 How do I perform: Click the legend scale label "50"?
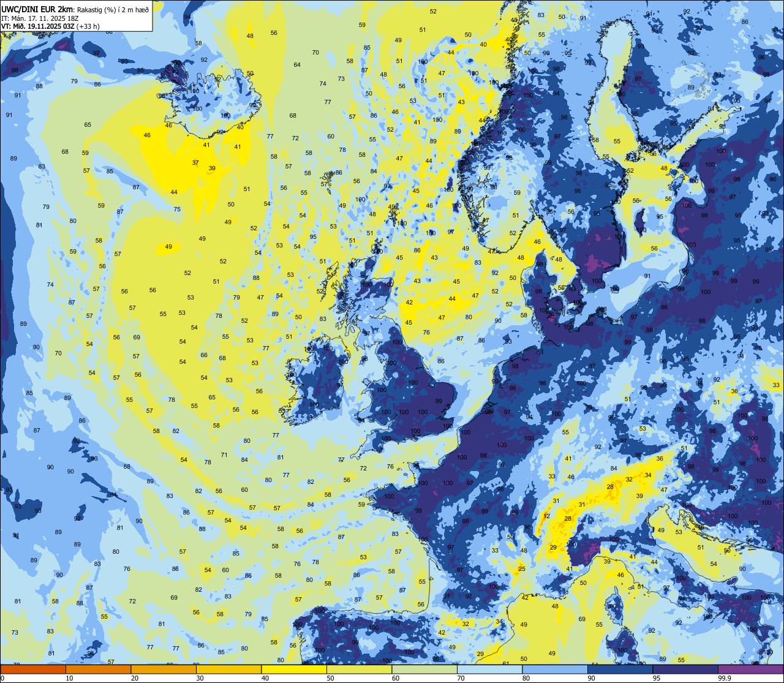pos(330,678)
